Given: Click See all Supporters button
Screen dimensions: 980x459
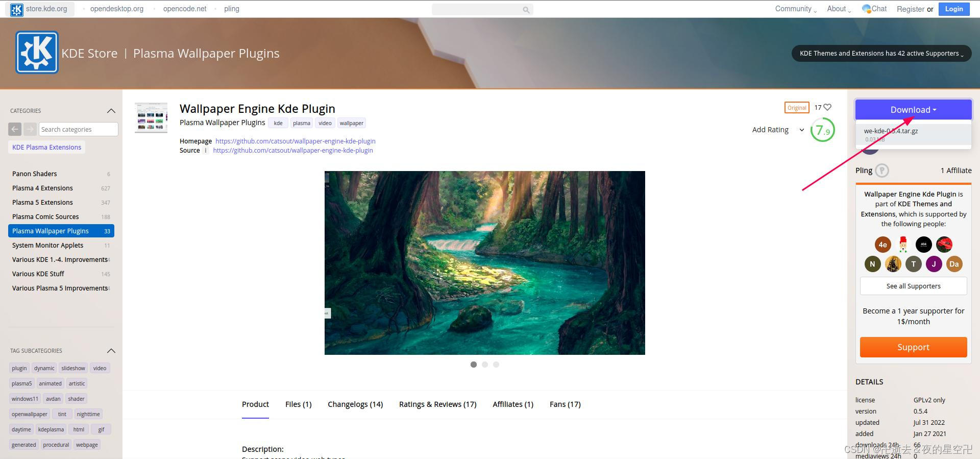Looking at the screenshot, I should pos(913,286).
